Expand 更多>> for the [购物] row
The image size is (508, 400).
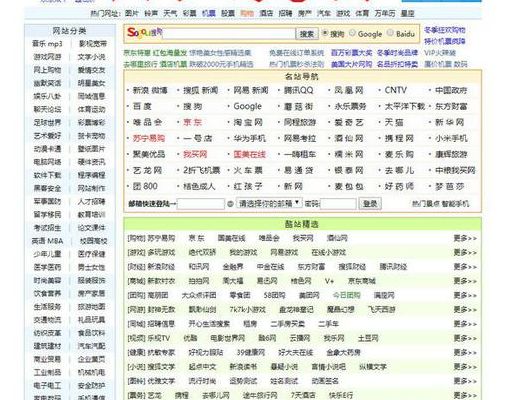coord(465,238)
